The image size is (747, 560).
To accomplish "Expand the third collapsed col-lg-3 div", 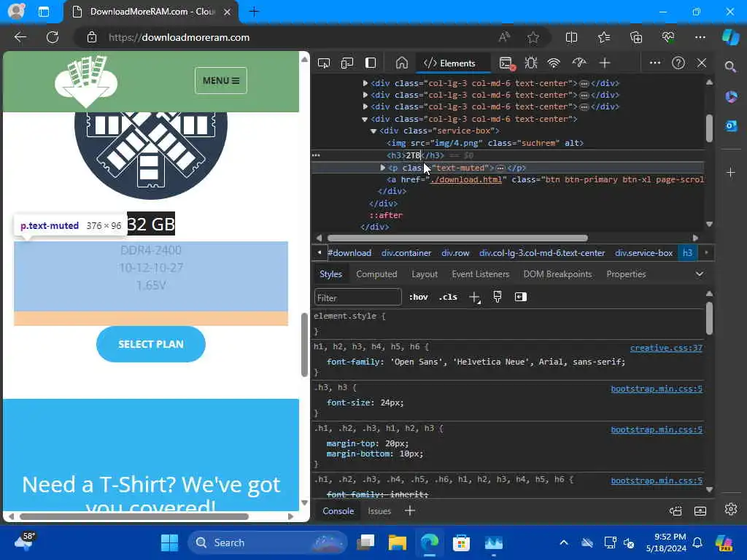I will coord(365,106).
